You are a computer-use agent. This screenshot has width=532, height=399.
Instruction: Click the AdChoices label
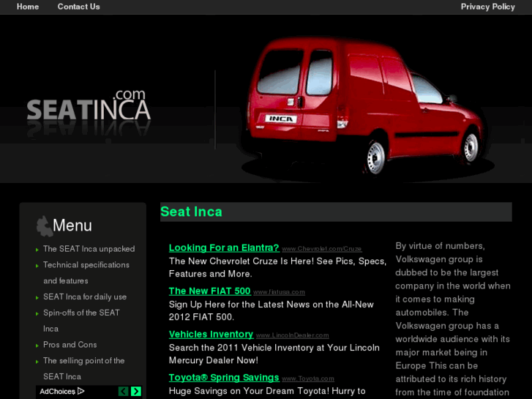pos(57,392)
